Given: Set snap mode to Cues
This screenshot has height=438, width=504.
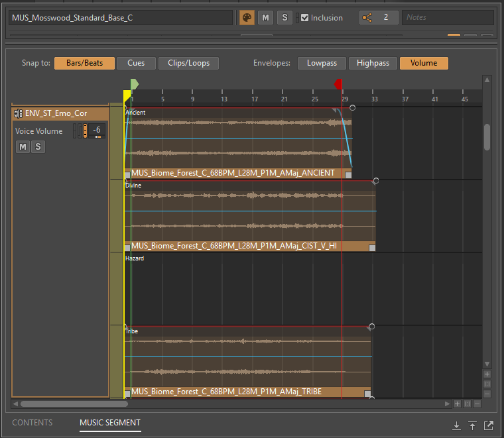Looking at the screenshot, I should (136, 63).
